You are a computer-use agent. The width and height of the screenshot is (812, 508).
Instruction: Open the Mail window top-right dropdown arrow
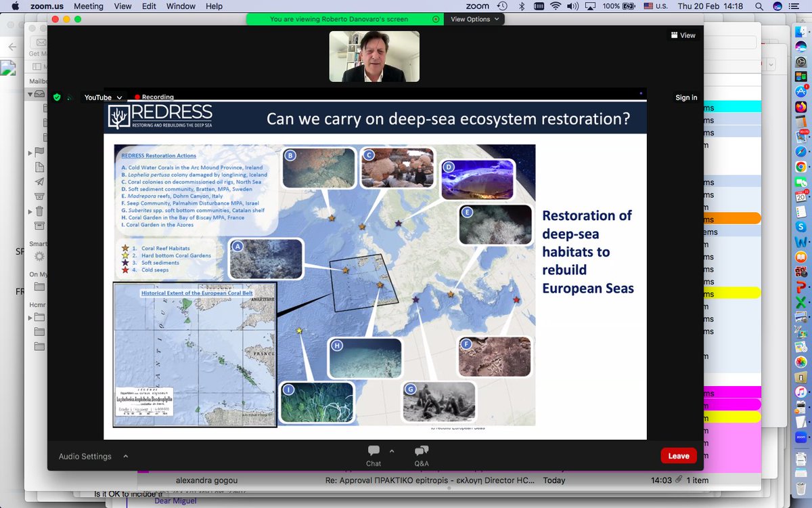point(771,64)
